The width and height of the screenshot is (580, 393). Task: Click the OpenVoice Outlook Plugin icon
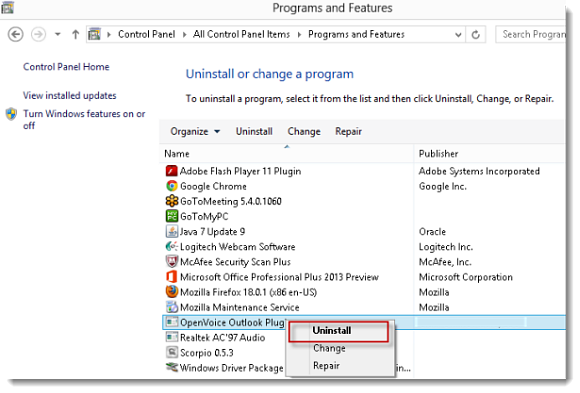[172, 322]
